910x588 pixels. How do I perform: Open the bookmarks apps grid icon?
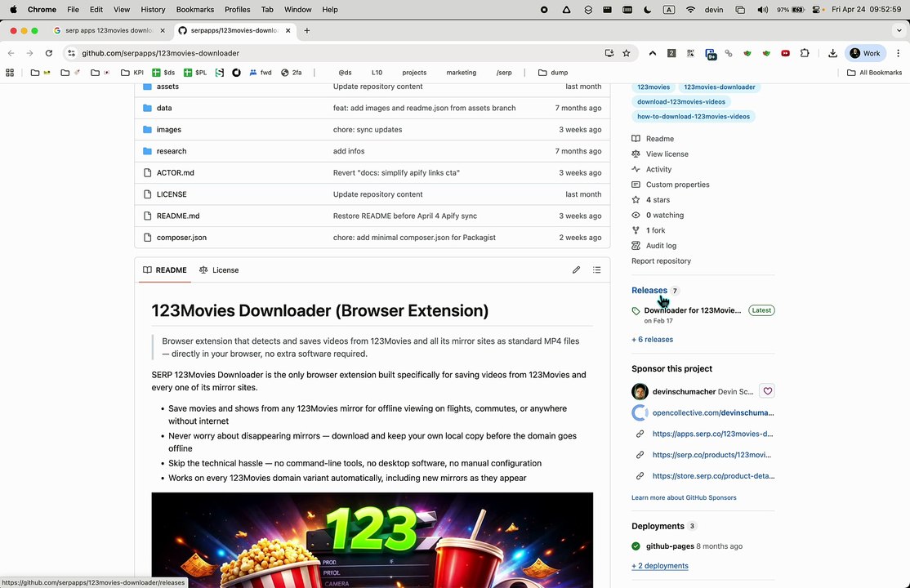tap(10, 73)
